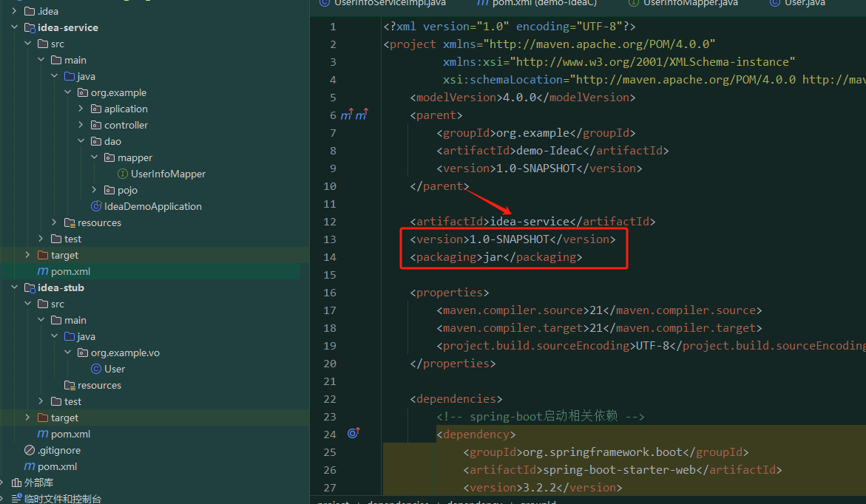Click the opening dependencies tag on line 22
Viewport: 866px width, 504px height.
456,398
